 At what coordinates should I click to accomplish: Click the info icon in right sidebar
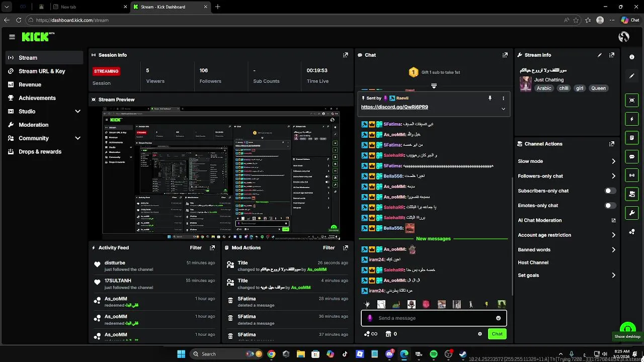632,57
